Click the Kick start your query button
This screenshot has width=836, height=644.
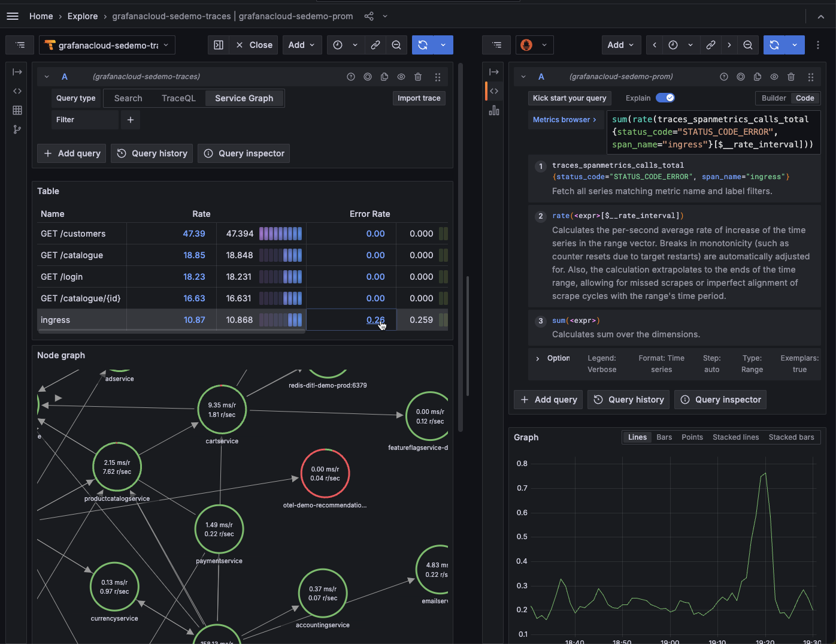569,98
